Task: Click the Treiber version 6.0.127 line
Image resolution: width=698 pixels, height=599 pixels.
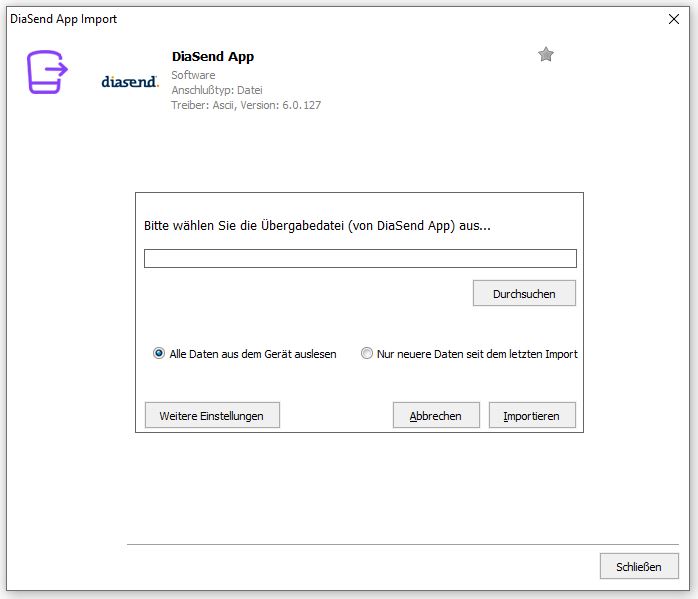Action: (246, 105)
